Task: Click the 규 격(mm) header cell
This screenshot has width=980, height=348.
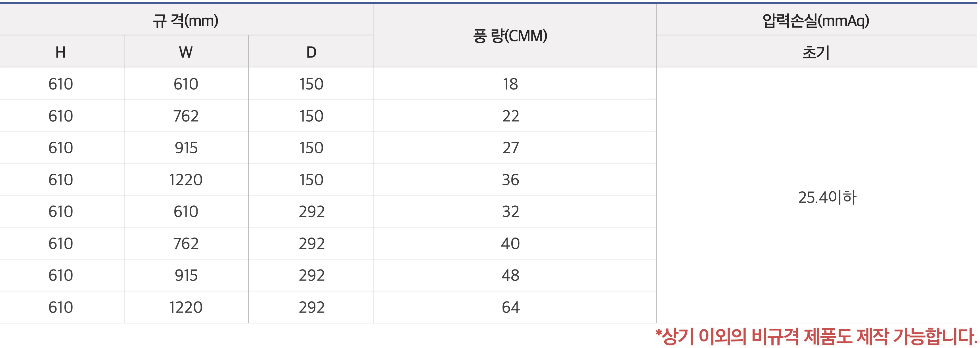Action: pyautogui.click(x=186, y=20)
